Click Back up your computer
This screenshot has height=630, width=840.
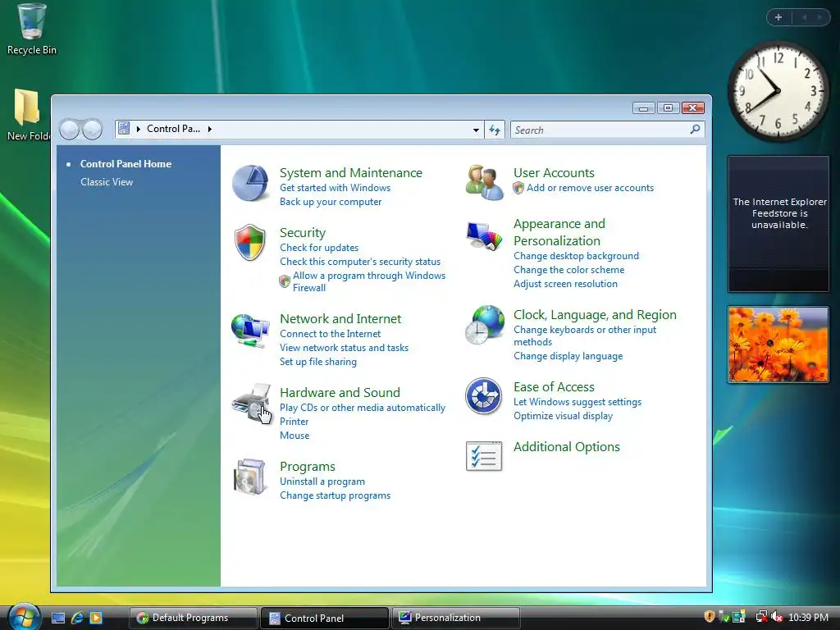(x=331, y=202)
